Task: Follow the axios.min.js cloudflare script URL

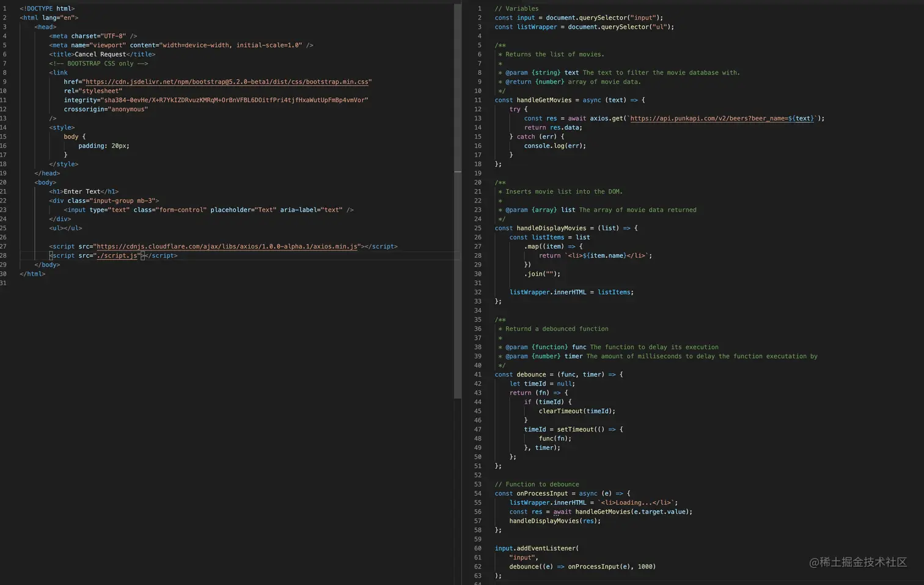Action: [x=227, y=246]
